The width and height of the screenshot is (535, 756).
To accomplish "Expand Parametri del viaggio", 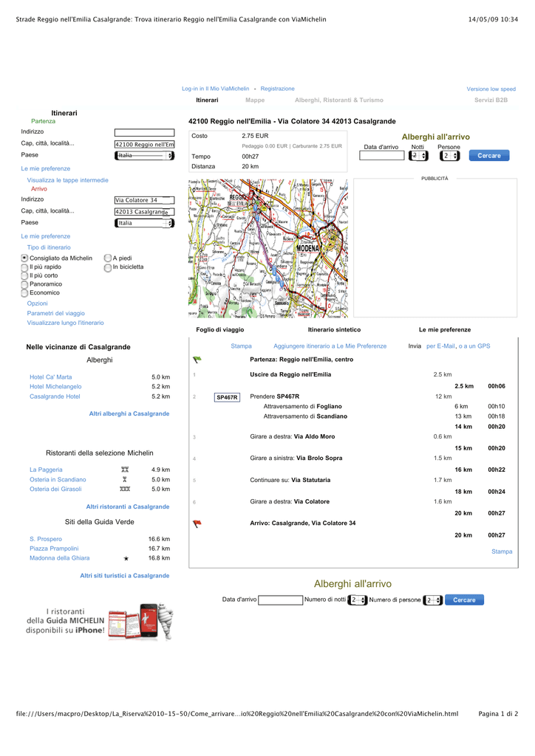I will pos(56,313).
